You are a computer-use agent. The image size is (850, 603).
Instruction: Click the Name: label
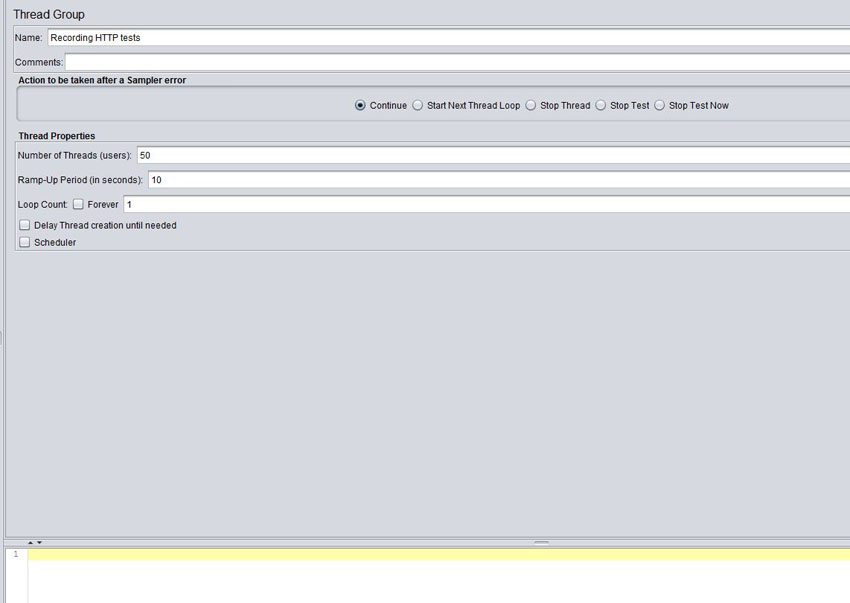28,37
